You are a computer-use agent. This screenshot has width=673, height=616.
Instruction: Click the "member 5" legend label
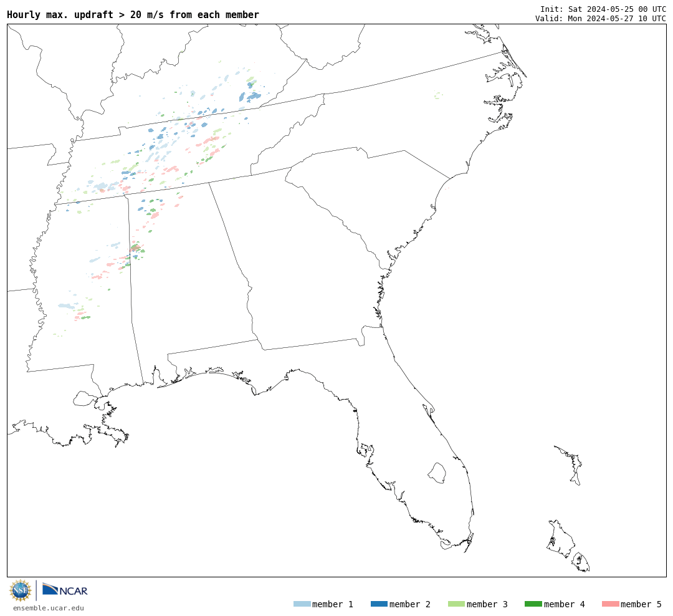point(641,604)
